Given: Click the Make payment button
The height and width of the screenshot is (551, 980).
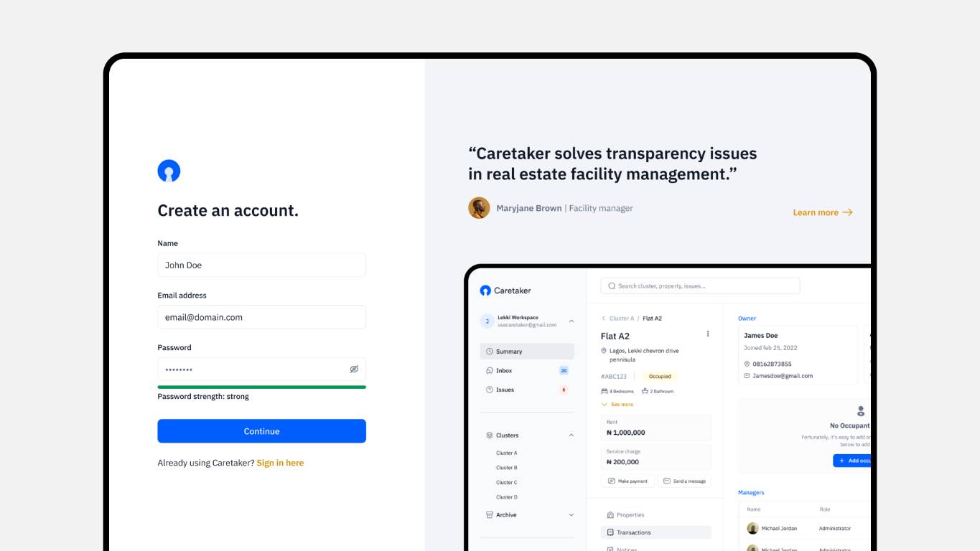Looking at the screenshot, I should click(x=627, y=481).
